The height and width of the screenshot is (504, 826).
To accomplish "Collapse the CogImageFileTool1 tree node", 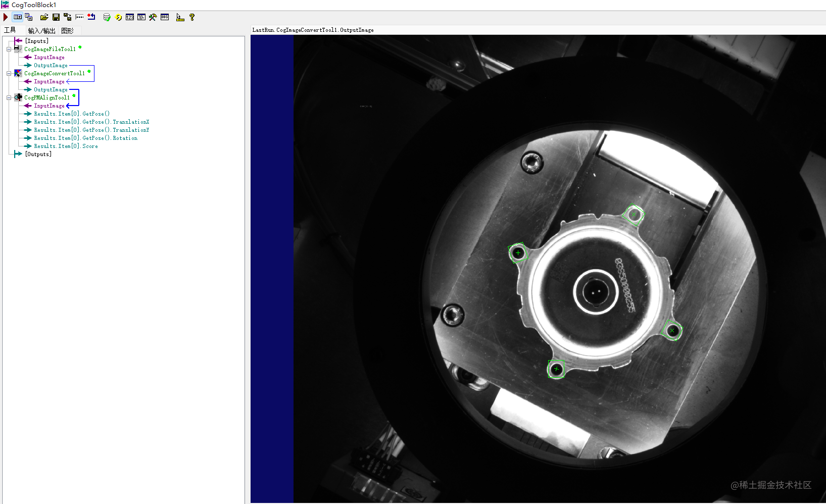I will coord(9,49).
